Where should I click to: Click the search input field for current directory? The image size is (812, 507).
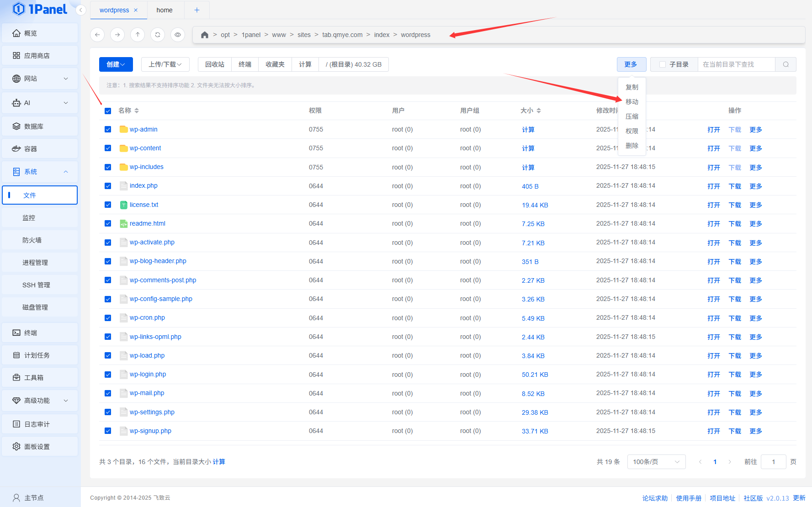pos(736,64)
